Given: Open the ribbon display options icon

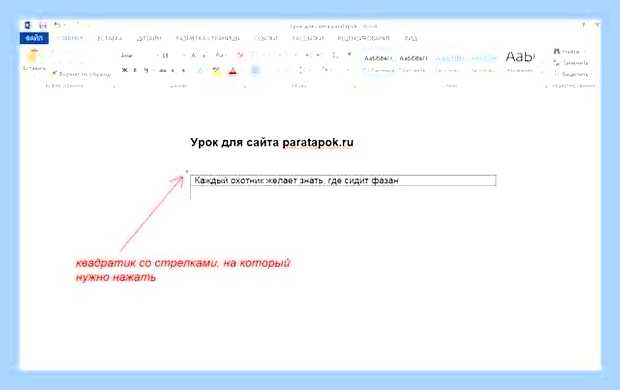Looking at the screenshot, I should pos(597,25).
